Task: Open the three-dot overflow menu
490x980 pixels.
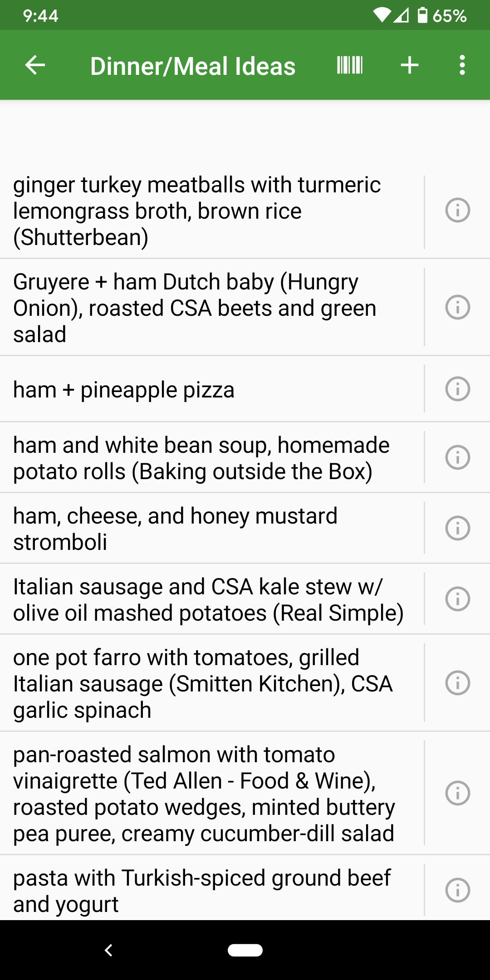Action: pos(462,65)
